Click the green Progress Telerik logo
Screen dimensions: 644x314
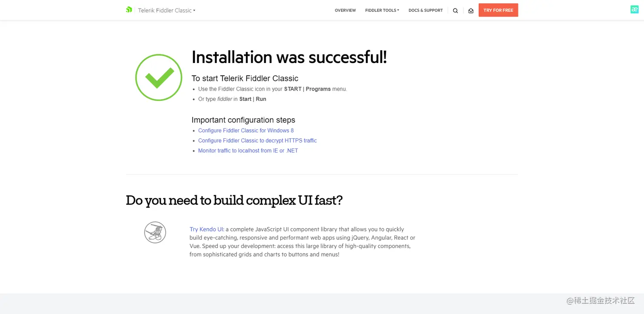[x=129, y=10]
